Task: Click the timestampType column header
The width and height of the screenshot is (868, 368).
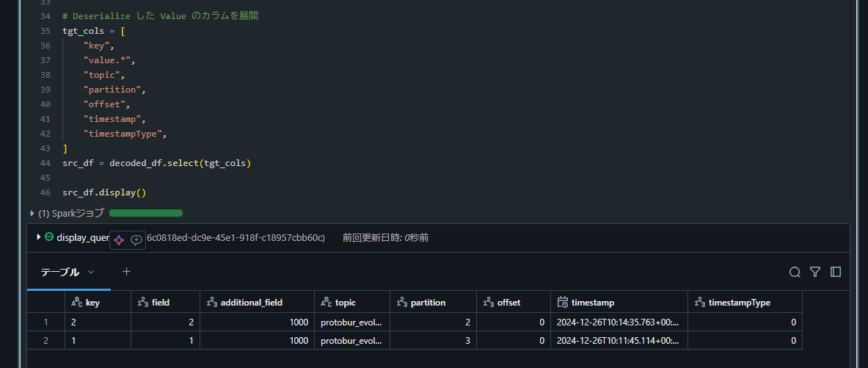Action: [x=745, y=303]
